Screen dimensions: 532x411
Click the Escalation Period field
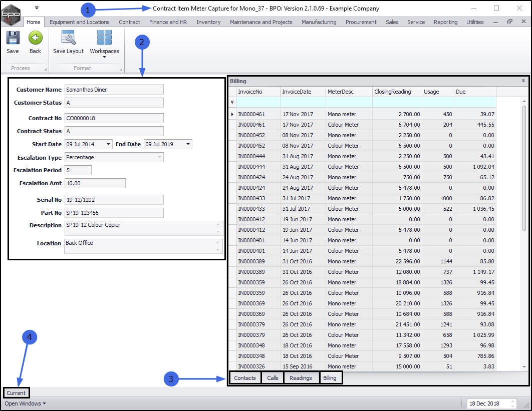[78, 170]
